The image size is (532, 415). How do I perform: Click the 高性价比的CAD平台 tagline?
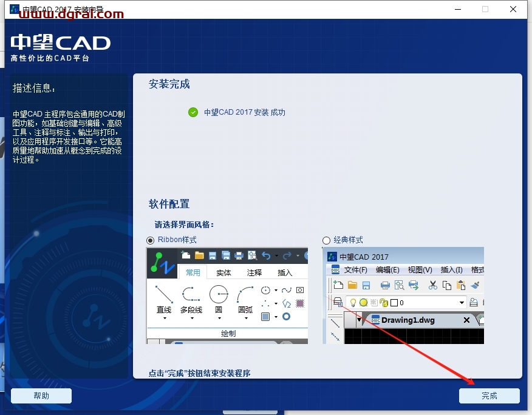click(50, 58)
